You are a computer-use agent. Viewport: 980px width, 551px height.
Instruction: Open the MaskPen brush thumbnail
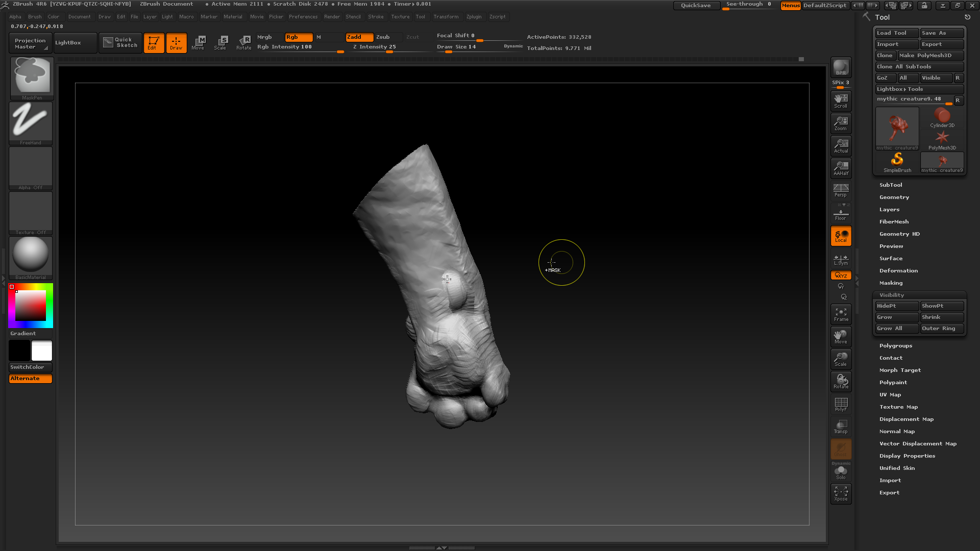tap(32, 77)
